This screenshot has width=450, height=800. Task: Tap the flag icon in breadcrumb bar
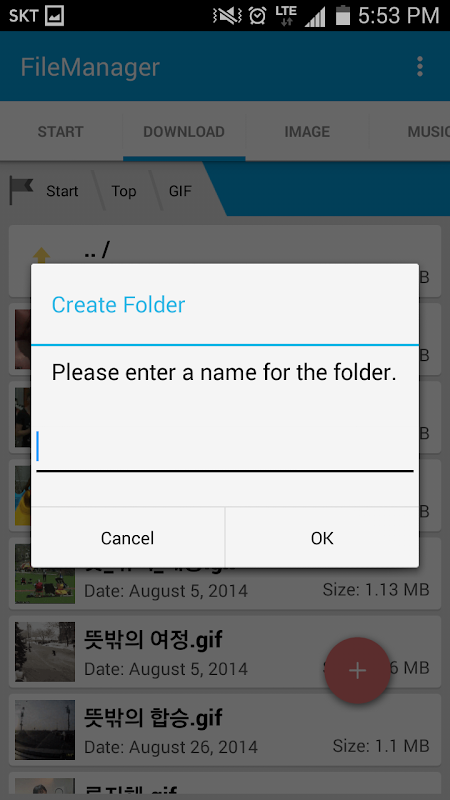point(21,191)
